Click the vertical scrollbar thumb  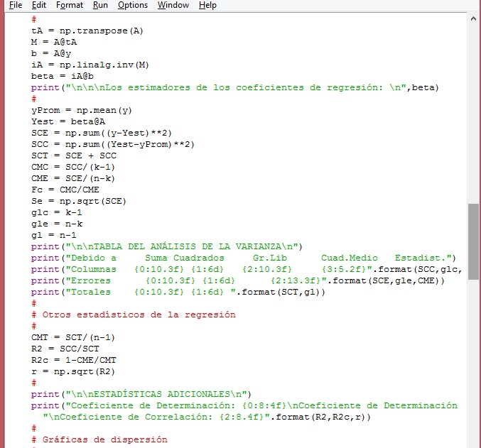[x=473, y=241]
